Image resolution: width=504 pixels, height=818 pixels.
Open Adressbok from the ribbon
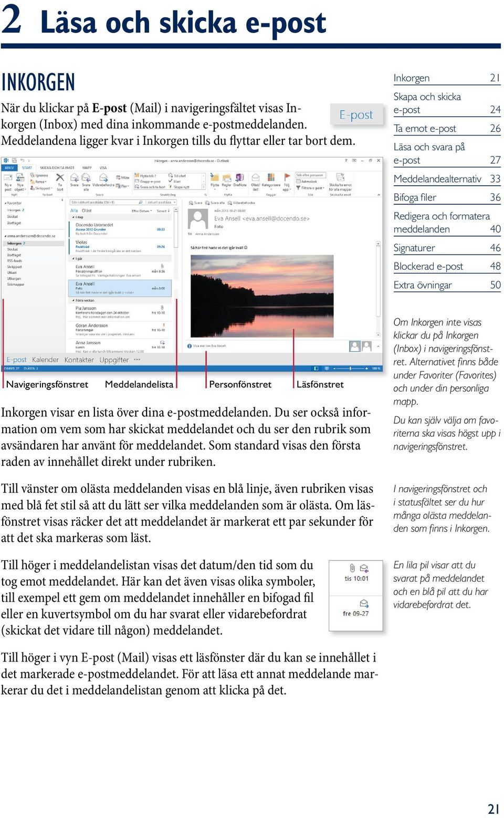click(x=307, y=181)
